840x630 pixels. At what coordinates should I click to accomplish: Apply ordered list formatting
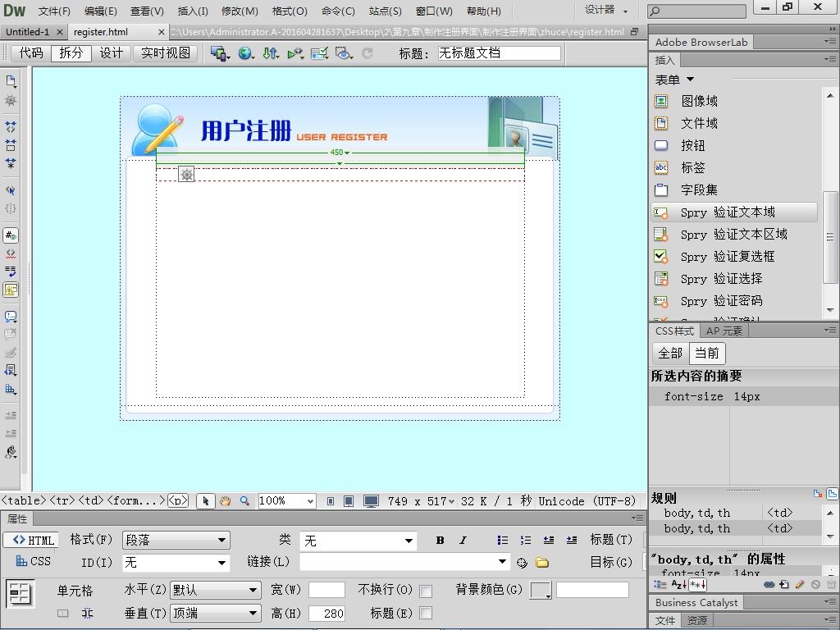click(x=526, y=540)
